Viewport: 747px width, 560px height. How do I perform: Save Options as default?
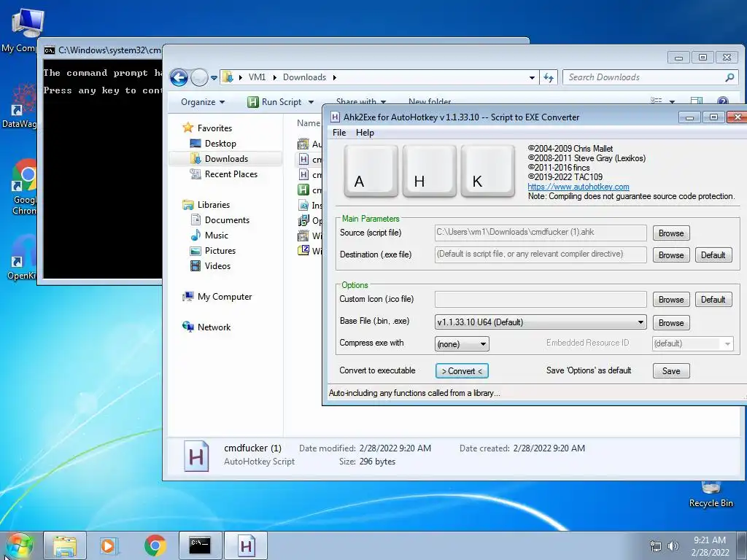(671, 371)
